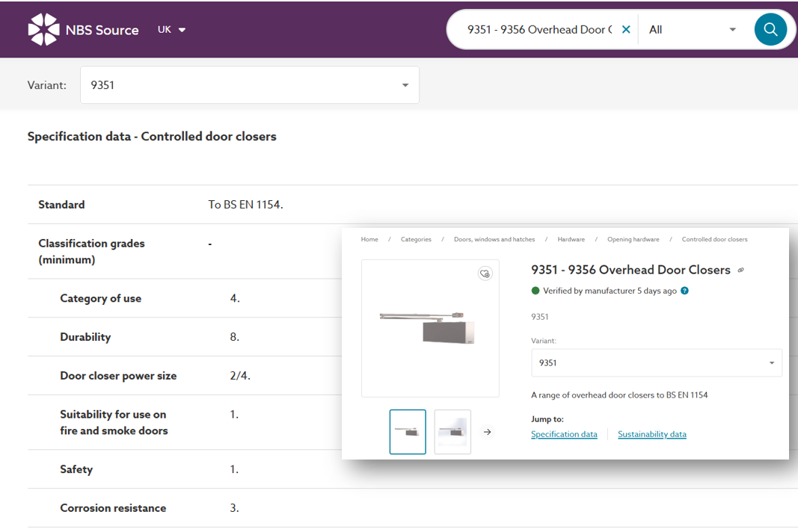Click the Standard row label
The height and width of the screenshot is (532, 798).
coord(61,205)
